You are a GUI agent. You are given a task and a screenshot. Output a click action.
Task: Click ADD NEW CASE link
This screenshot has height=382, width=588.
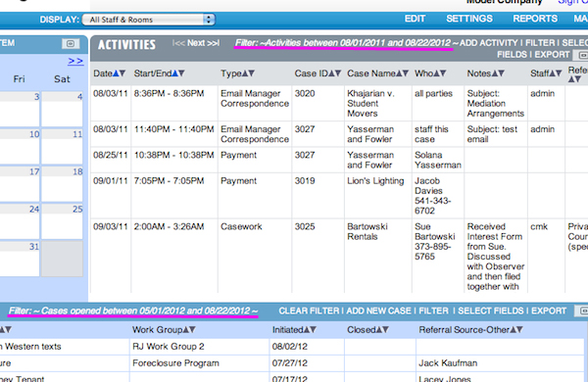(378, 310)
